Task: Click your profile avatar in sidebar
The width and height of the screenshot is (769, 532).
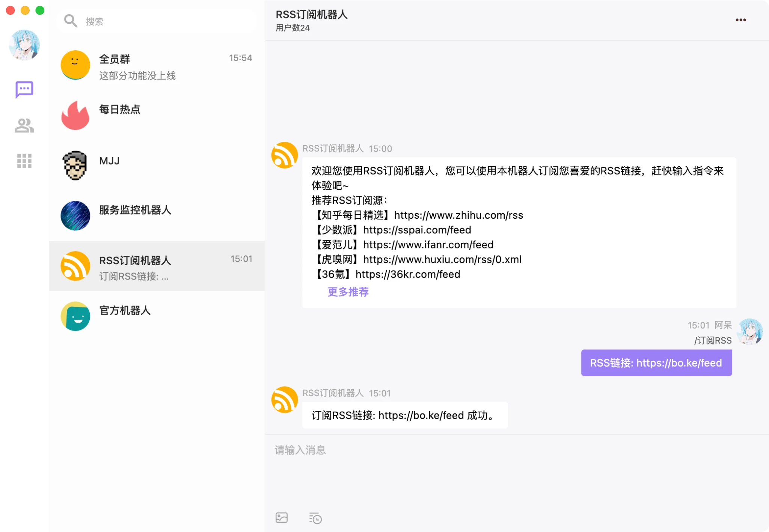Action: (24, 45)
